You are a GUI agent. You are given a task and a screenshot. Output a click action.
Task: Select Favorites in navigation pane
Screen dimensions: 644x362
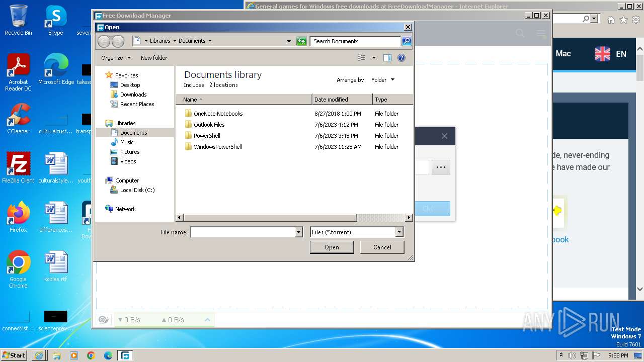(x=126, y=75)
